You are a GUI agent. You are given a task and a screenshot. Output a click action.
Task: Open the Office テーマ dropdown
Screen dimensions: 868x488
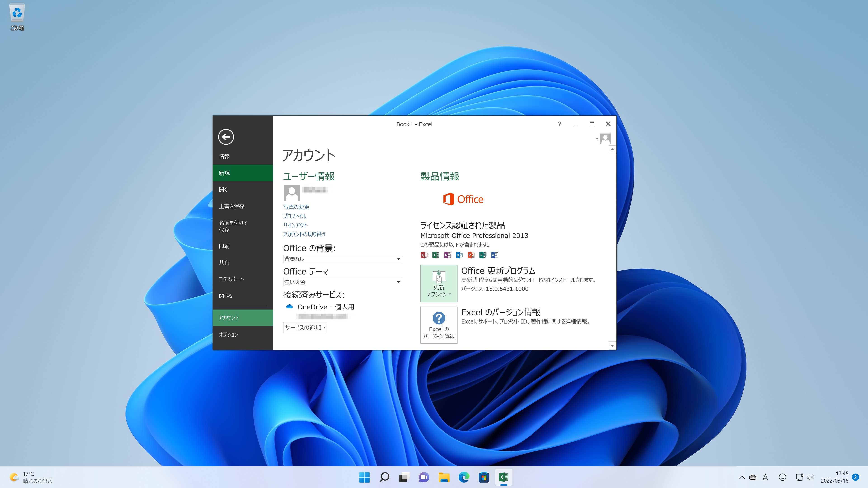(343, 282)
